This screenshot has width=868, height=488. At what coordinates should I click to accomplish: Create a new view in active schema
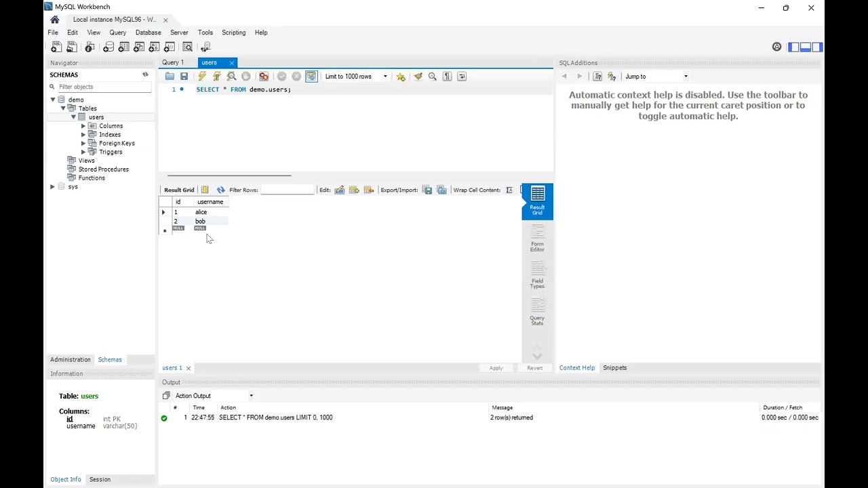click(139, 47)
